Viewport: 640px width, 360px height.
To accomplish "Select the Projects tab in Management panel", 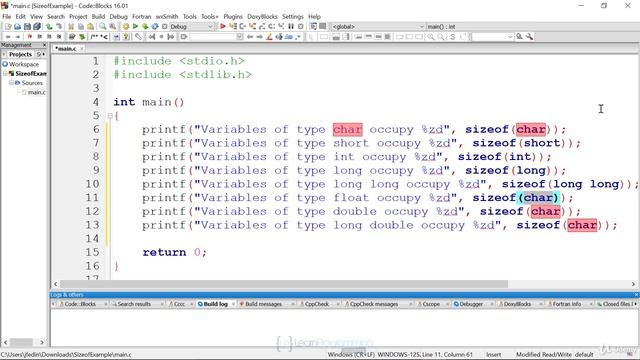I will [20, 54].
